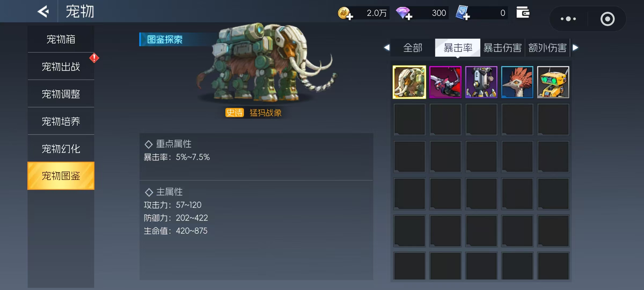The image size is (644, 290).
Task: Select the yellow robot pet thumbnail
Action: [x=553, y=82]
